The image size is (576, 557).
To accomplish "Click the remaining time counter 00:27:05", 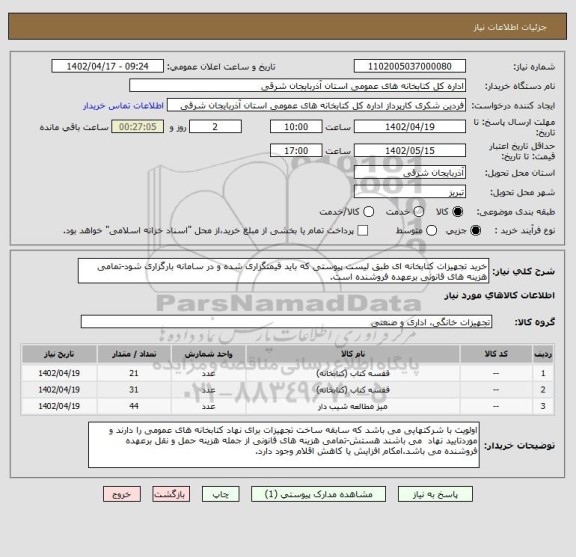I will [138, 127].
